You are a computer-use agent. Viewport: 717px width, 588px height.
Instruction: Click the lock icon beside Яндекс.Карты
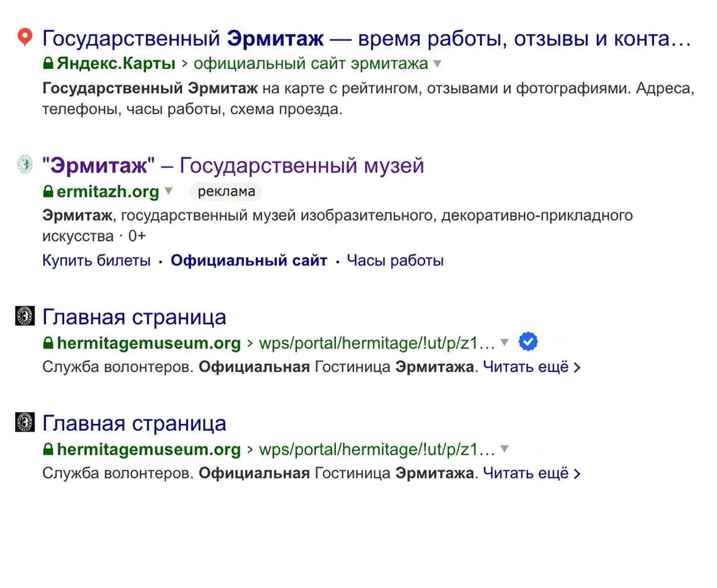click(48, 63)
